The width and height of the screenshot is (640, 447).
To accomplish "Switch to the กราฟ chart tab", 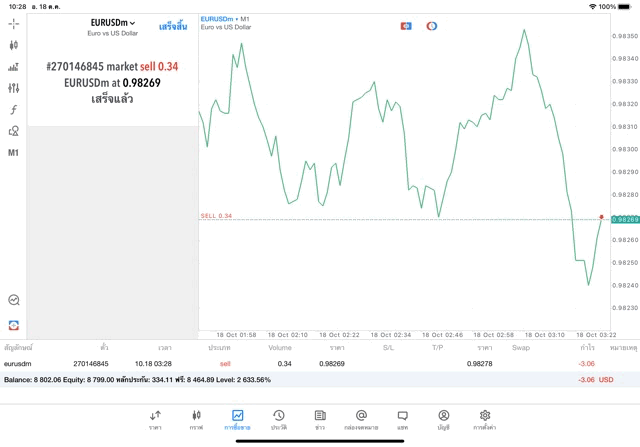I will (196, 420).
